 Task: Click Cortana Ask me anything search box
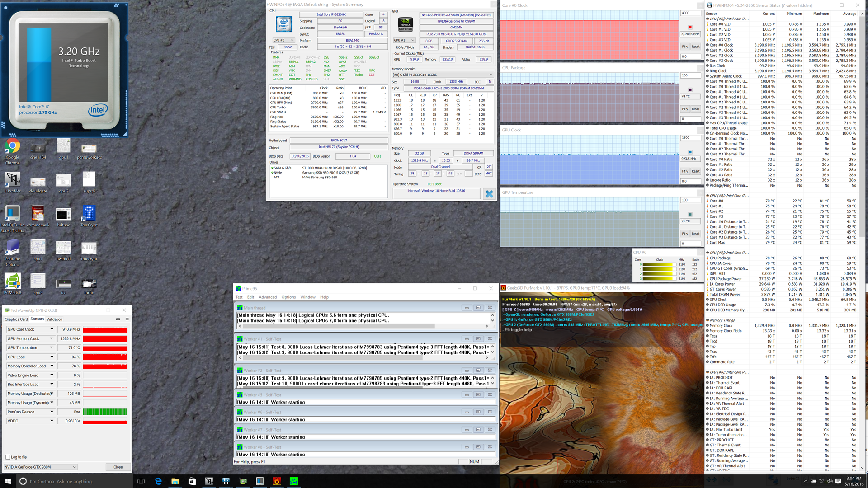[75, 481]
